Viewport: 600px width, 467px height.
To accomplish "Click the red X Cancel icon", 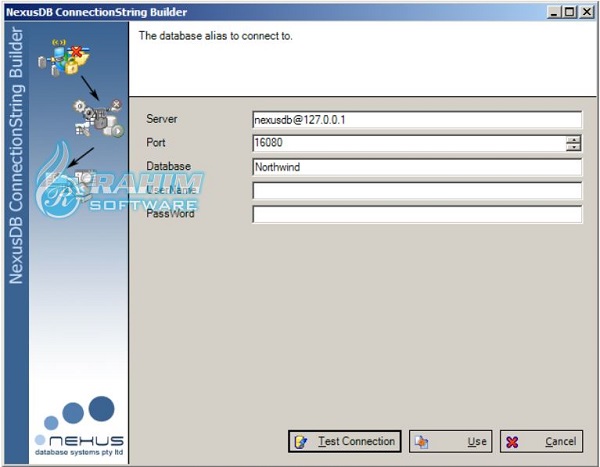I will (x=512, y=442).
